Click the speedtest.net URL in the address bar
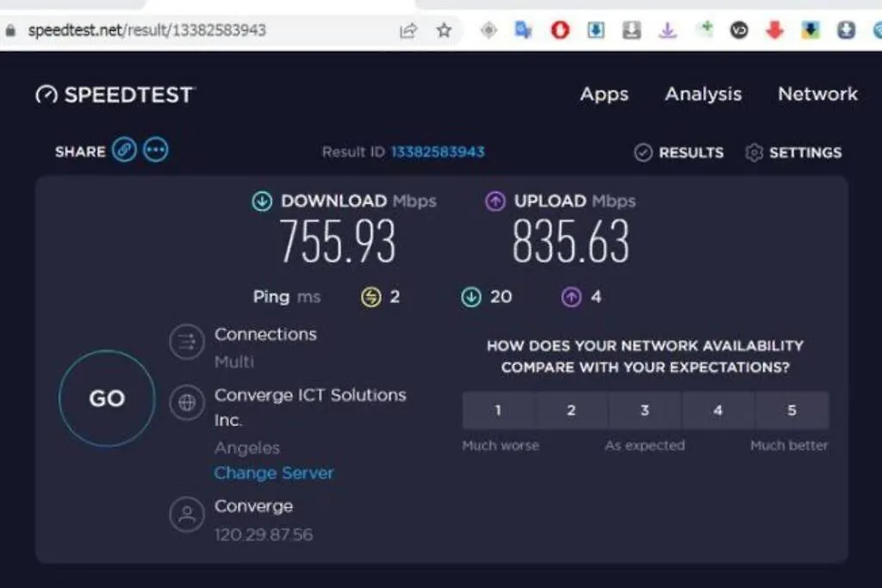Image resolution: width=882 pixels, height=588 pixels. click(146, 30)
